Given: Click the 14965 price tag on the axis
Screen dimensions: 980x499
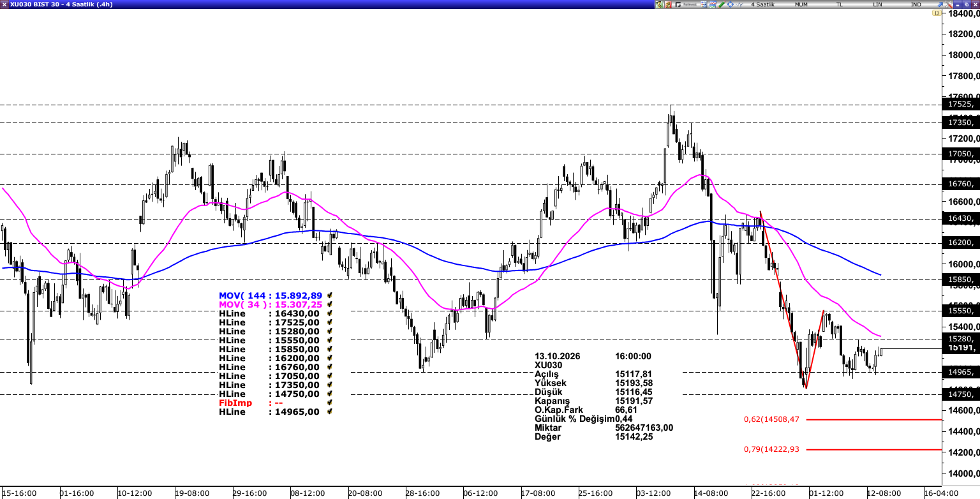Looking at the screenshot, I should point(960,371).
